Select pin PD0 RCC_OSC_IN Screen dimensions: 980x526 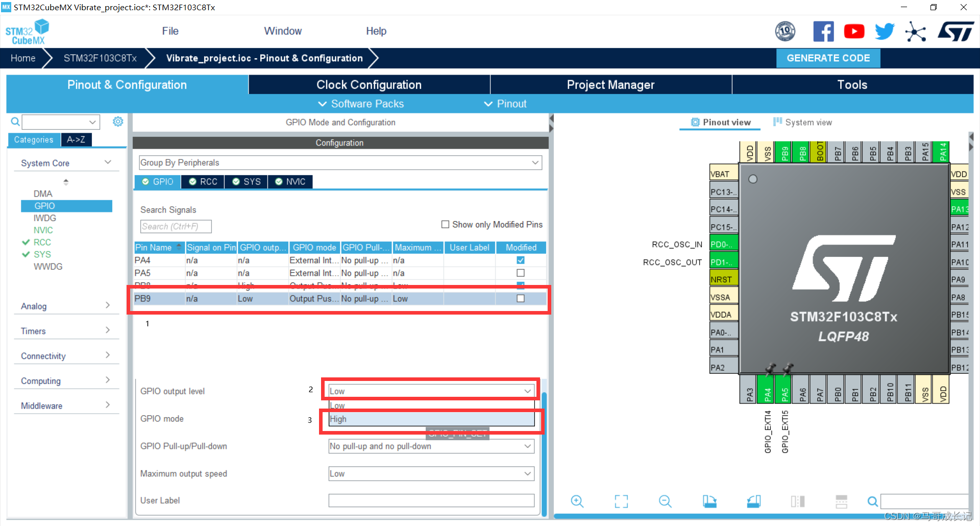coord(724,244)
